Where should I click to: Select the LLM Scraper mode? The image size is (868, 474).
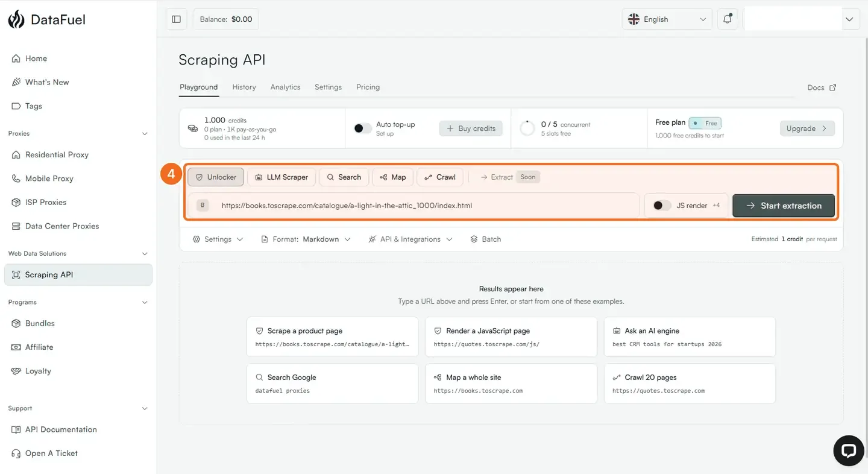coord(281,177)
